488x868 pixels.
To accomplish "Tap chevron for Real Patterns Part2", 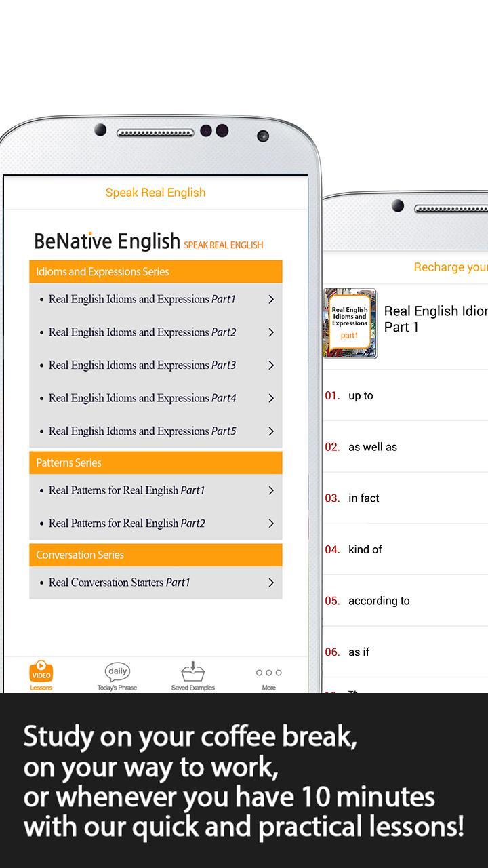I will click(271, 524).
